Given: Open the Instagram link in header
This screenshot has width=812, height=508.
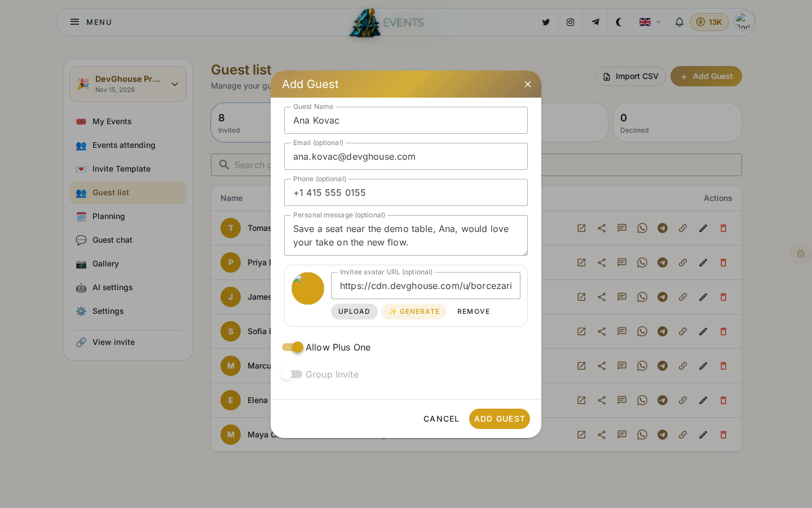Looking at the screenshot, I should pyautogui.click(x=571, y=22).
